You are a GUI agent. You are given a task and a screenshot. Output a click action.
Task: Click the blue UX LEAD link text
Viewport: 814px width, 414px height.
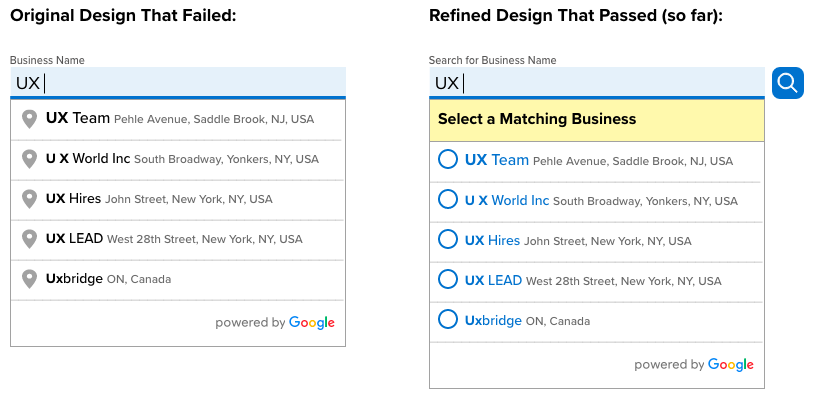tap(493, 281)
